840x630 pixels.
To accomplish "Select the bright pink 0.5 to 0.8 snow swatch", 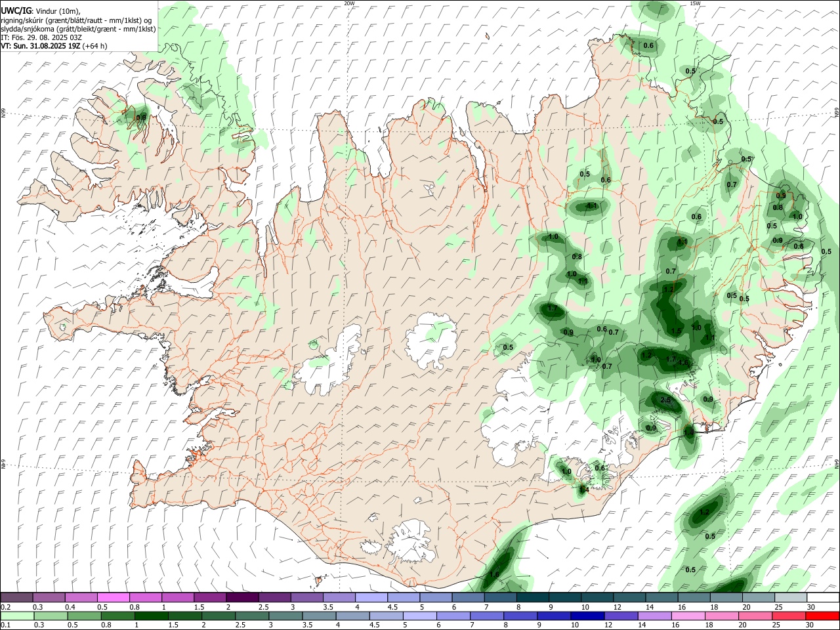I will point(114,597).
